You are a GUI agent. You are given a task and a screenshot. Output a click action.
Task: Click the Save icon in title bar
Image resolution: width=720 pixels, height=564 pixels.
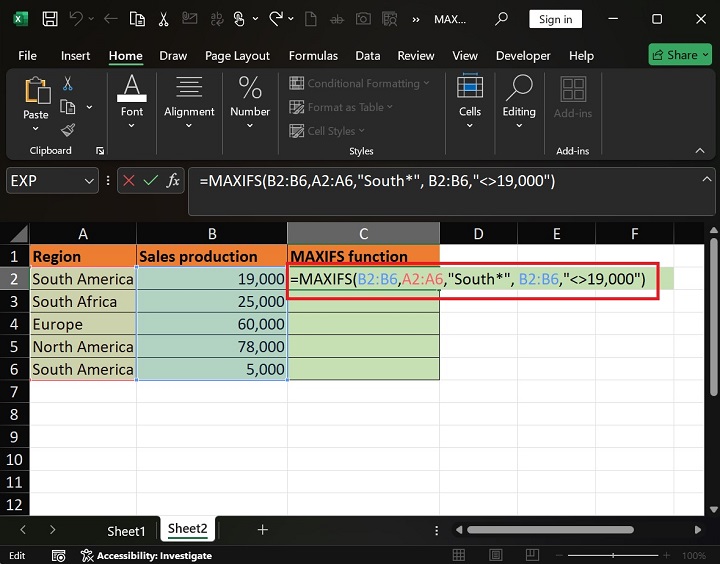(49, 19)
